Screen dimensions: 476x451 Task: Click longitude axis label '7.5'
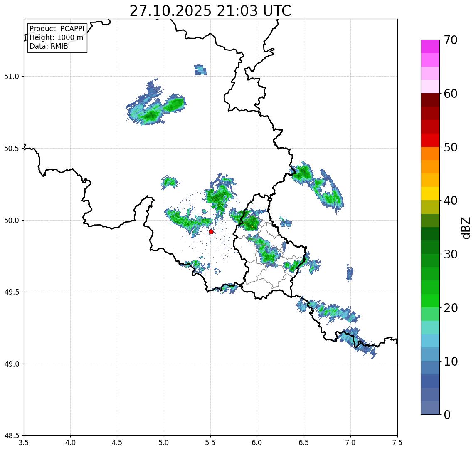tap(397, 443)
